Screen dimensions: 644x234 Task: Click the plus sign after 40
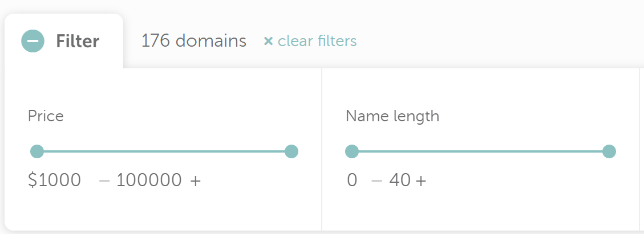pyautogui.click(x=421, y=180)
